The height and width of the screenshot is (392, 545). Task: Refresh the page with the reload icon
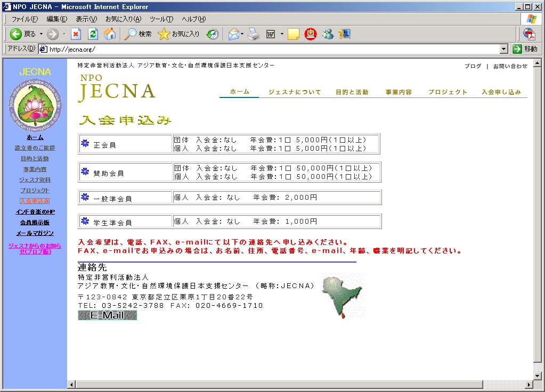93,34
